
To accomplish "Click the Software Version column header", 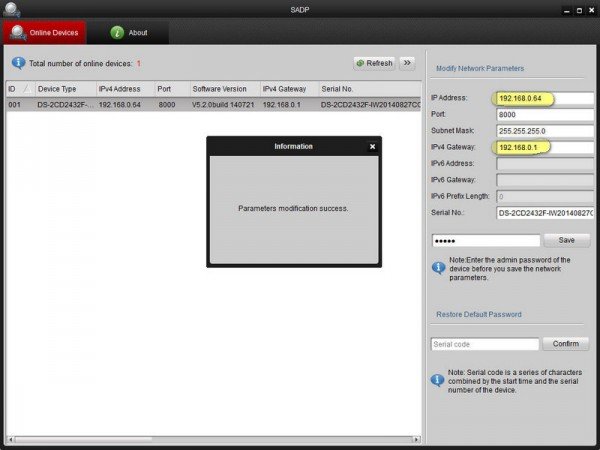I will coord(225,89).
